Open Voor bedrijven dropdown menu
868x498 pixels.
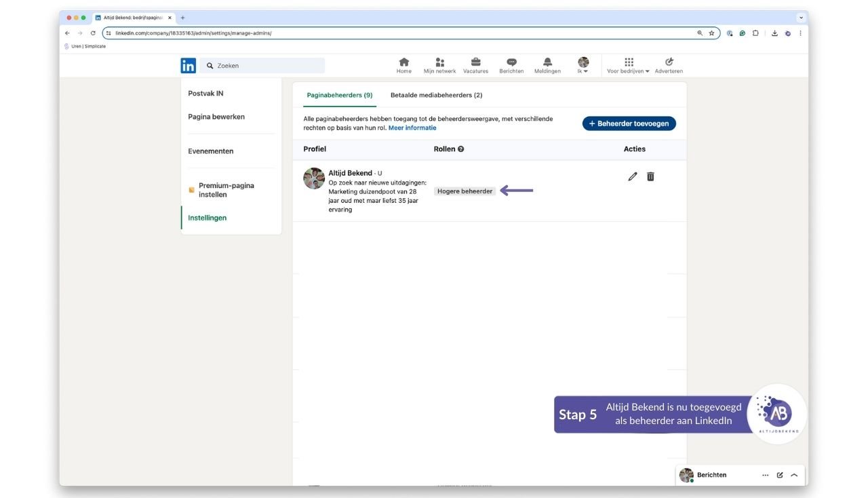tap(628, 65)
